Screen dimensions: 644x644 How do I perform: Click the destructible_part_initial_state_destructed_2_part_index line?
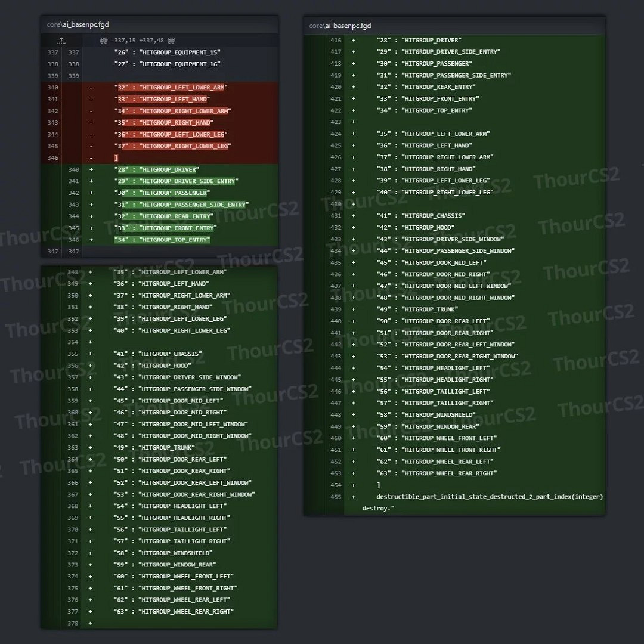coord(489,497)
